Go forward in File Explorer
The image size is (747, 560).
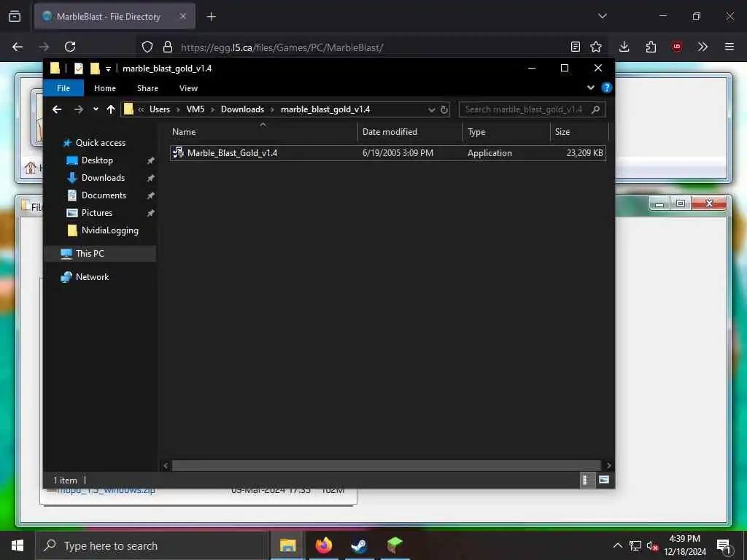(x=79, y=109)
